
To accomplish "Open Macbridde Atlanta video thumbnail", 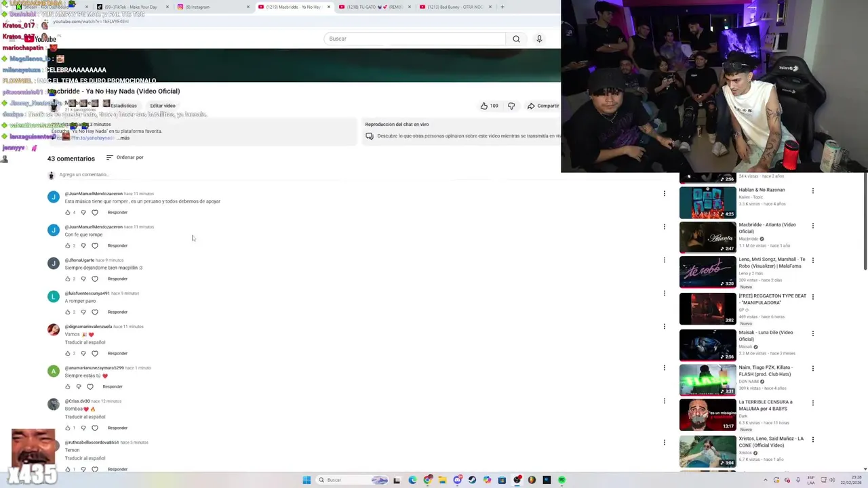I will [707, 237].
